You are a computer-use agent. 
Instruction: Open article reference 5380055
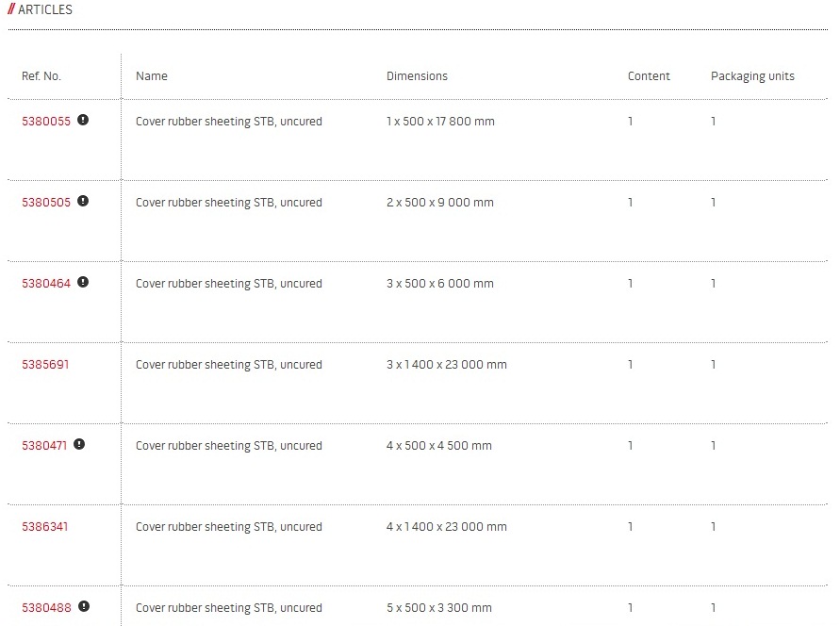click(46, 122)
